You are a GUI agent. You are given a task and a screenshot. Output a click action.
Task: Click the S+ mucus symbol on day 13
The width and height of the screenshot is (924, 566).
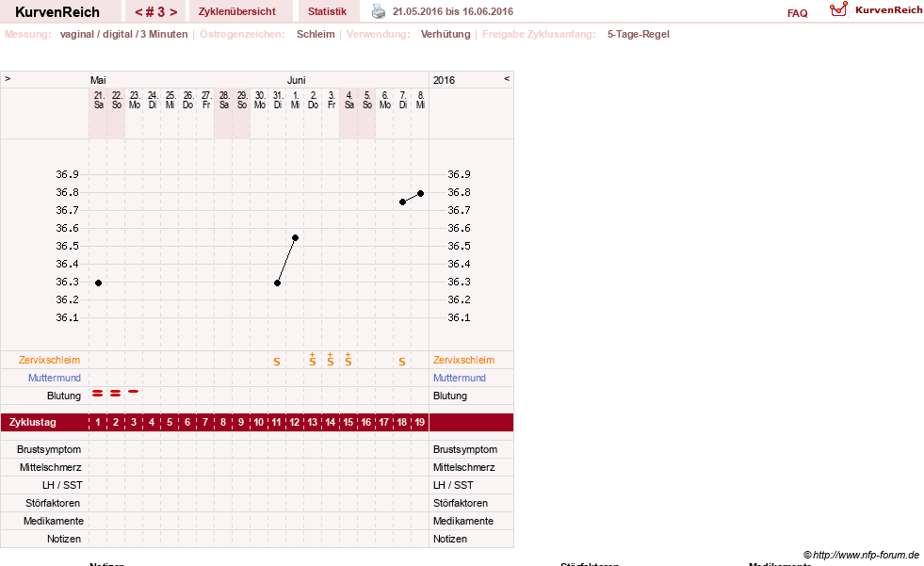pyautogui.click(x=313, y=359)
